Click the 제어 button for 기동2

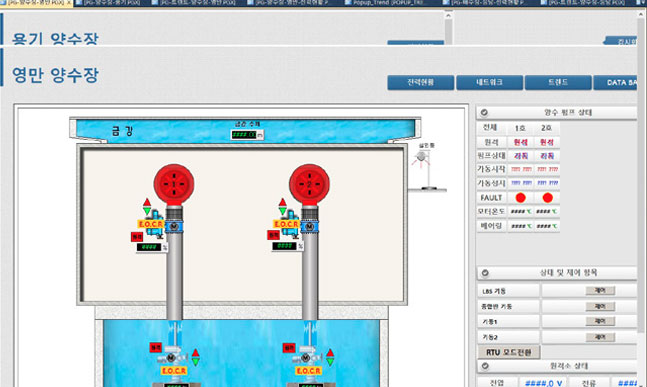pos(600,337)
